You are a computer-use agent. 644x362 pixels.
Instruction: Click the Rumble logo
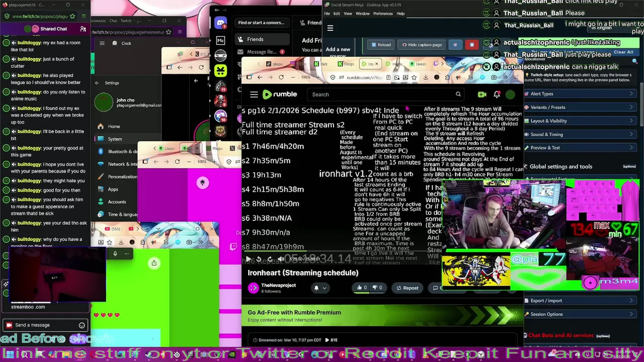click(x=280, y=94)
